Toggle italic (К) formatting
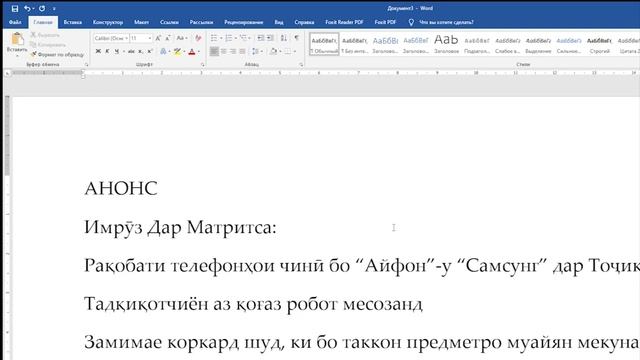 (107, 51)
